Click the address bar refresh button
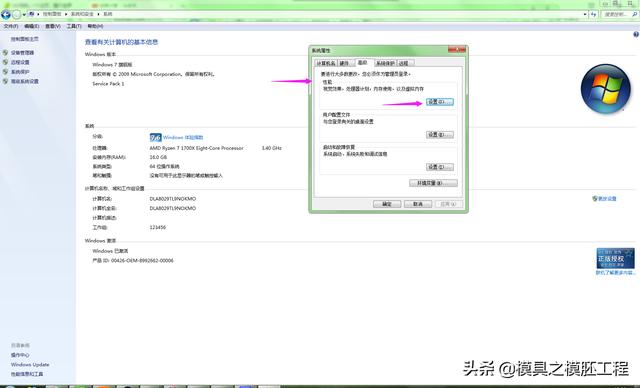 [x=593, y=14]
